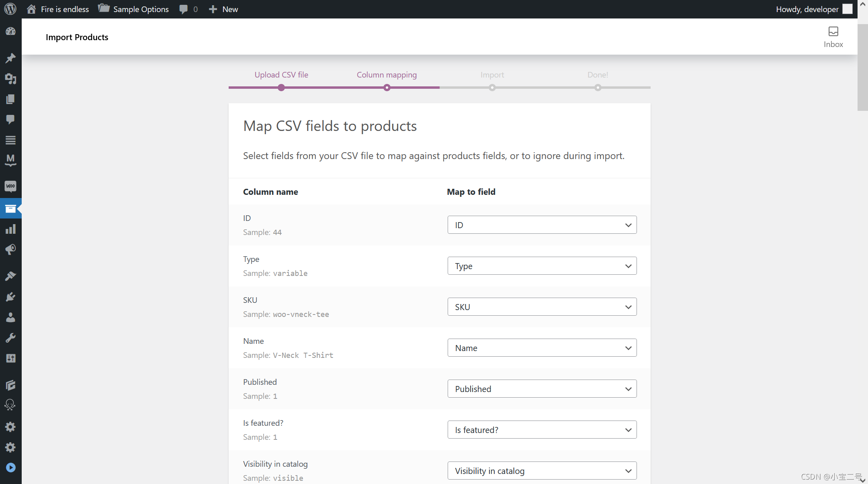
Task: Open the Inbox panel
Action: 833,37
